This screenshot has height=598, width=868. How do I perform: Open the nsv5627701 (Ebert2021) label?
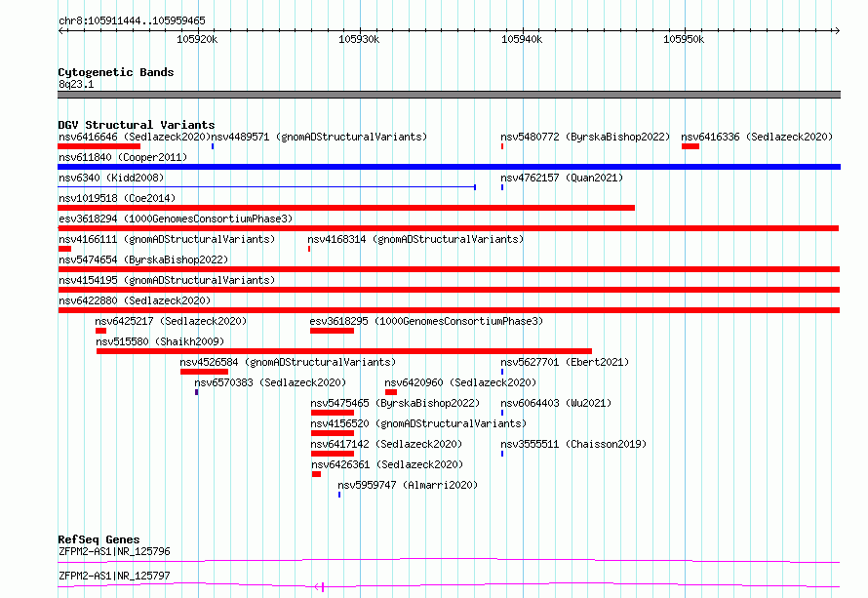click(565, 362)
